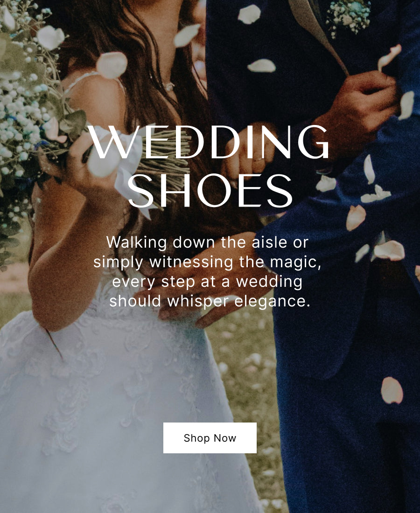This screenshot has height=513, width=420.
Task: Click the SHOES heading word
Action: (210, 191)
